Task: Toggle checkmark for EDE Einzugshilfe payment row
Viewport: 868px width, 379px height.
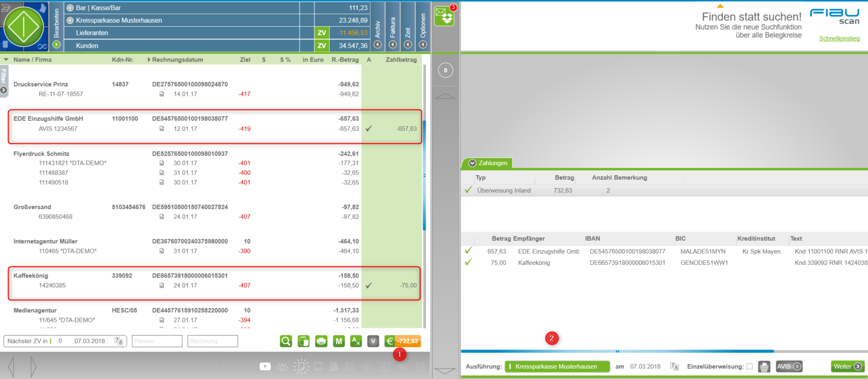Action: 468,251
